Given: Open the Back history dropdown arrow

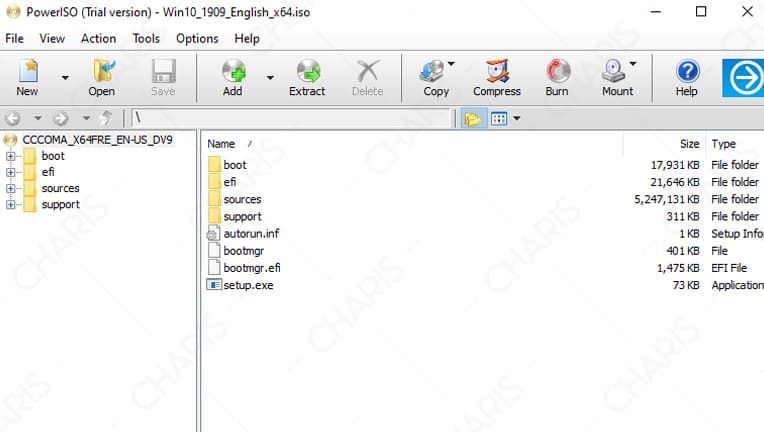Looking at the screenshot, I should [x=38, y=118].
